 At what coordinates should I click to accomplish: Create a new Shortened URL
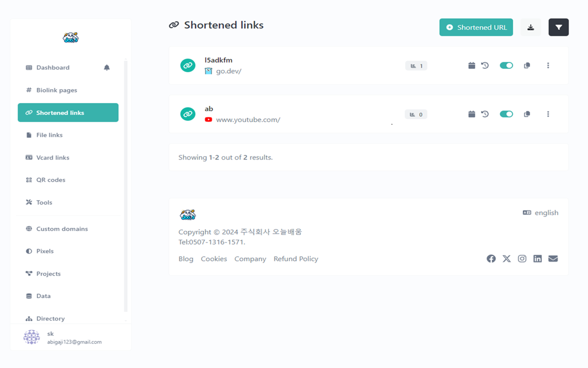(x=476, y=27)
